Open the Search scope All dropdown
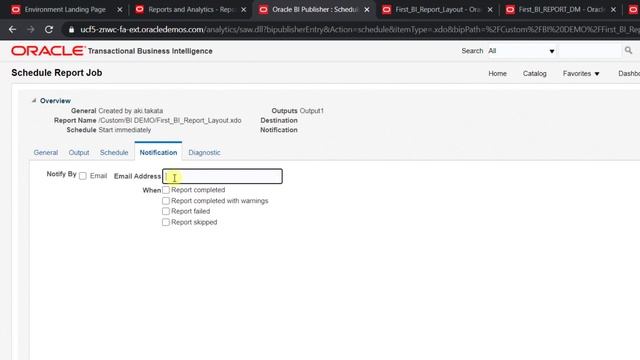The height and width of the screenshot is (360, 640). click(521, 51)
